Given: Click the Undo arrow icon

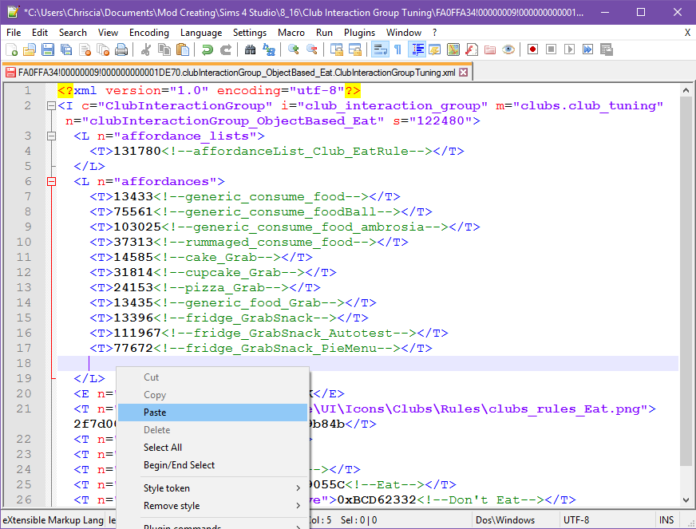Looking at the screenshot, I should tap(208, 49).
